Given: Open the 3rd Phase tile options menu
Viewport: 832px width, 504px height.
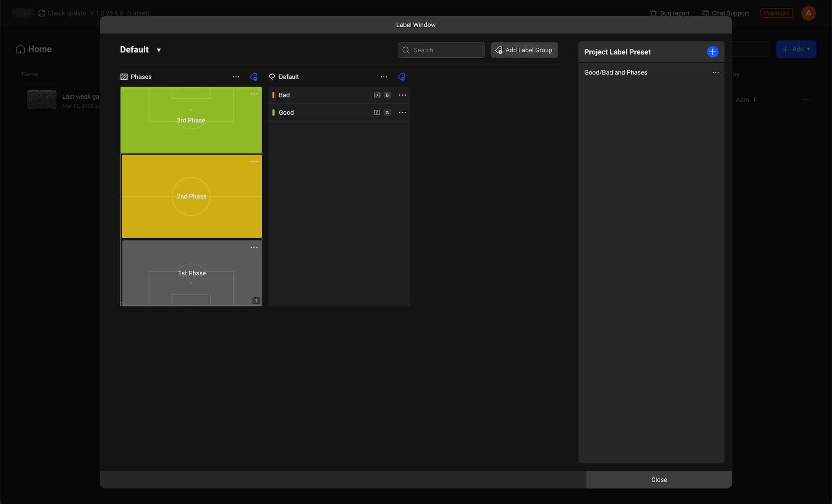Looking at the screenshot, I should click(254, 94).
